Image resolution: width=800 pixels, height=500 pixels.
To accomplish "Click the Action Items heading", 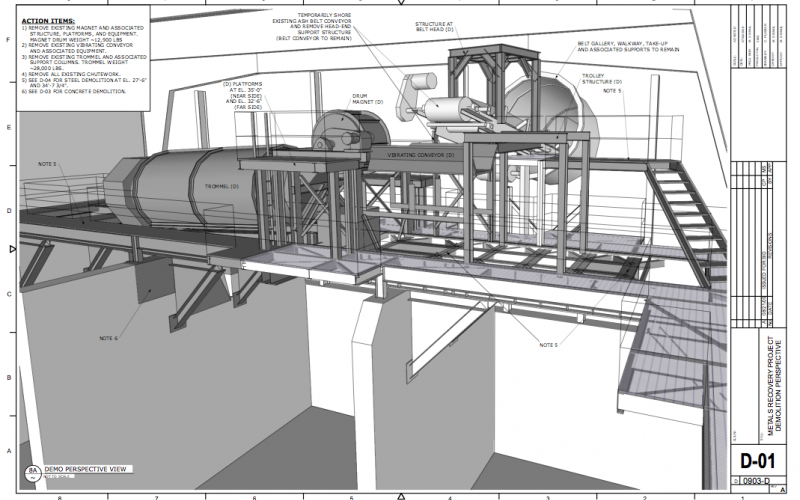I will tap(46, 19).
